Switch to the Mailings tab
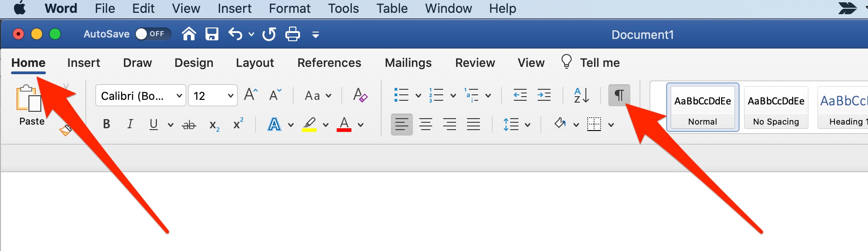 click(408, 63)
